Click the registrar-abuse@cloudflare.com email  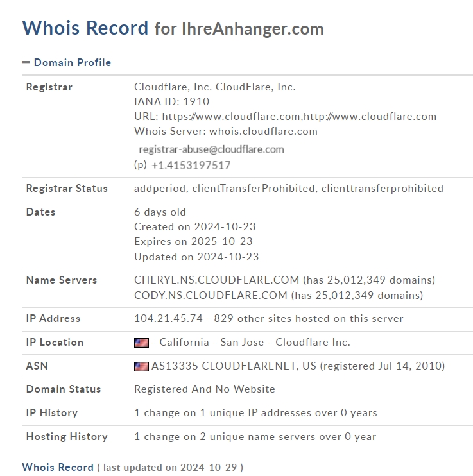[211, 149]
